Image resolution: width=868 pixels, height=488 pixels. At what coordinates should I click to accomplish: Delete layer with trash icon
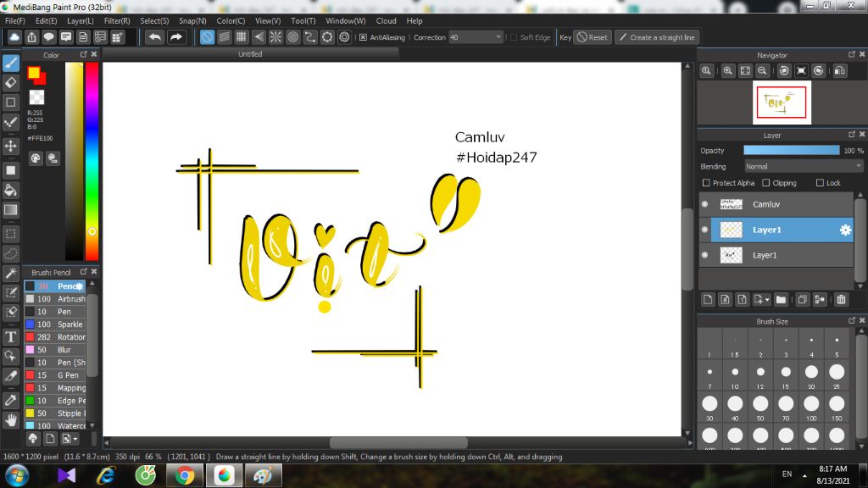pyautogui.click(x=842, y=299)
